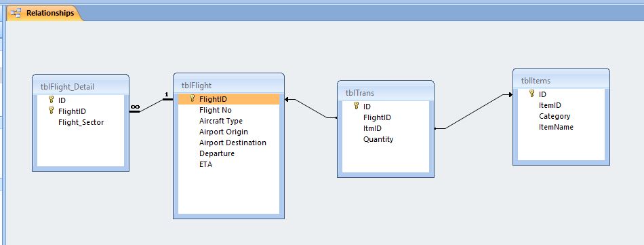Screen dimensions: 644x245
Task: Select the highlighted FlightID field in tblFlight
Action: click(228, 98)
